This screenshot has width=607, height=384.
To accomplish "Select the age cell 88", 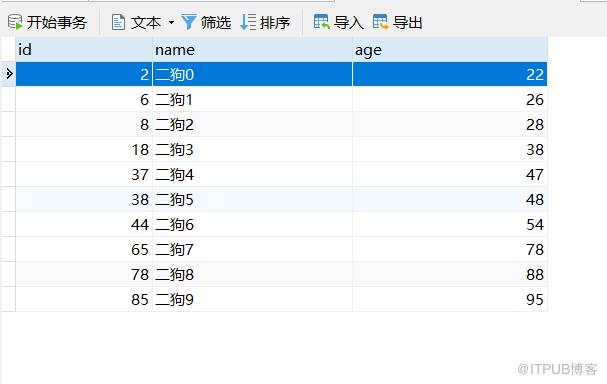I will point(450,274).
